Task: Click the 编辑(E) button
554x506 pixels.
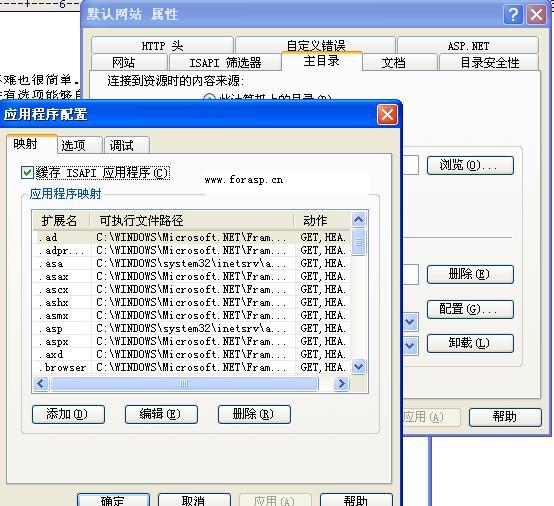Action: (161, 414)
